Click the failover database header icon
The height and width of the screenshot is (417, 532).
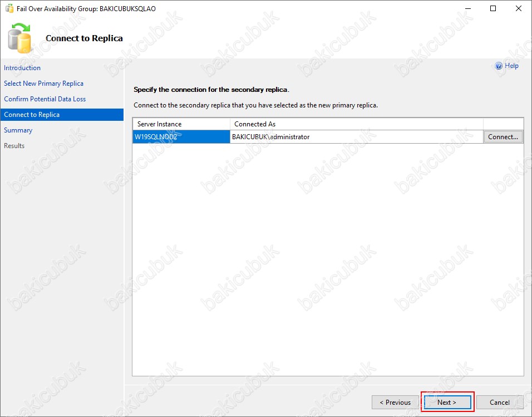pos(19,38)
